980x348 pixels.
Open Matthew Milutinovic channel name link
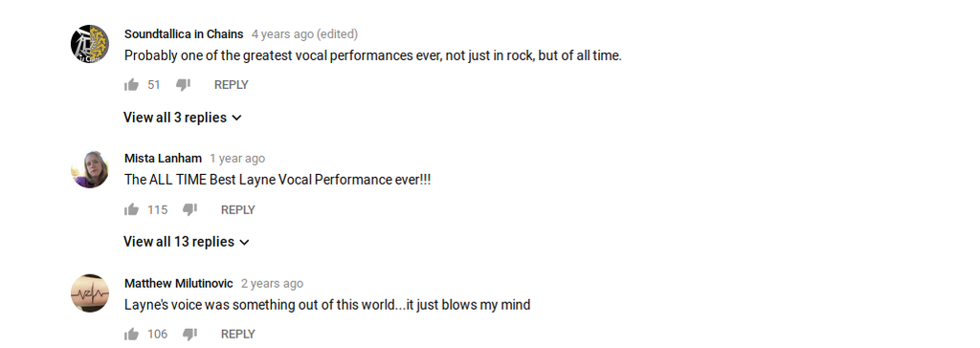coord(179,284)
